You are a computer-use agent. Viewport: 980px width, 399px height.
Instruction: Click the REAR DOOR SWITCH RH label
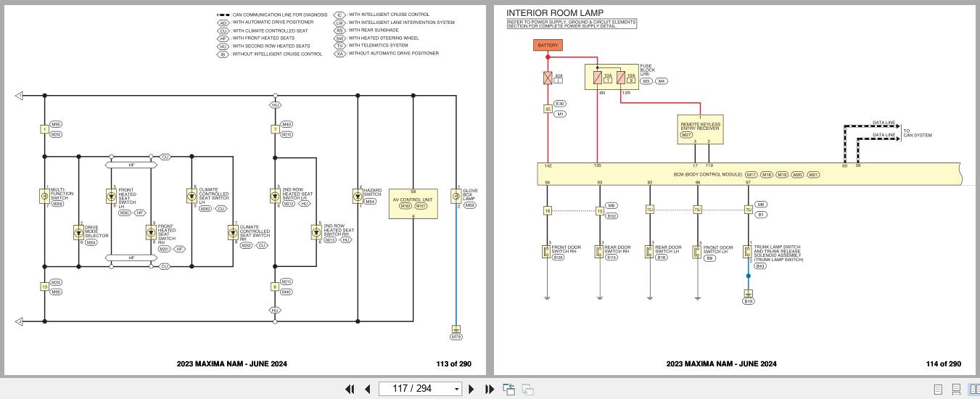click(x=617, y=250)
